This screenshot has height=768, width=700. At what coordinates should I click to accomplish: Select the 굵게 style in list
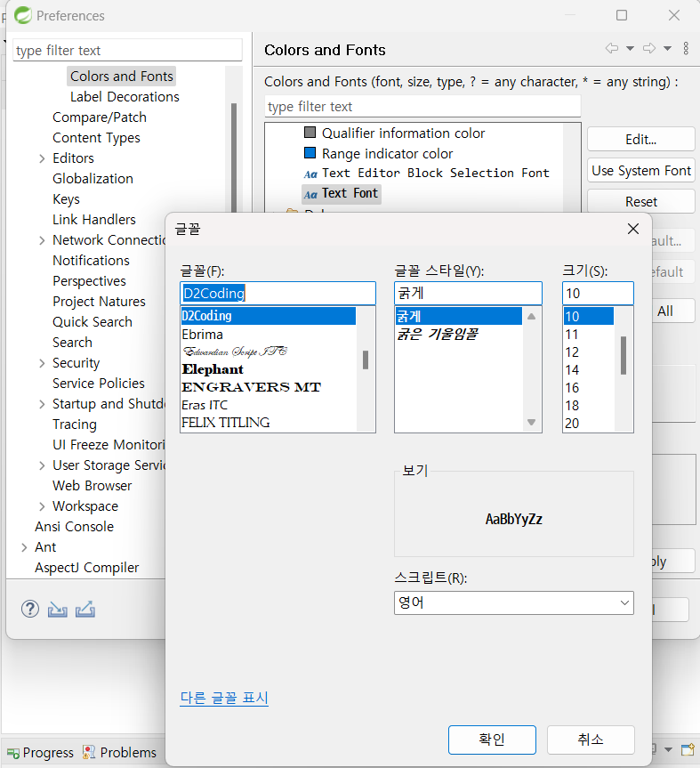click(x=459, y=317)
